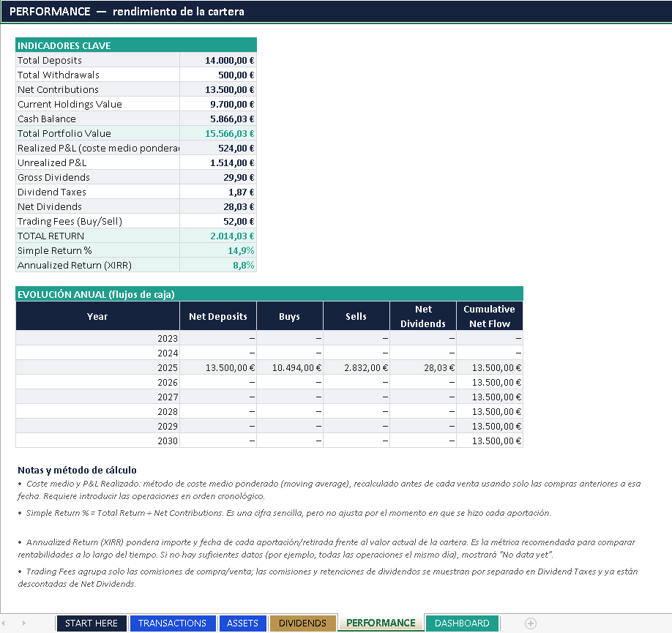The width and height of the screenshot is (672, 633).
Task: Select Current Holdings Value 9.700,00 €
Action: coord(218,104)
